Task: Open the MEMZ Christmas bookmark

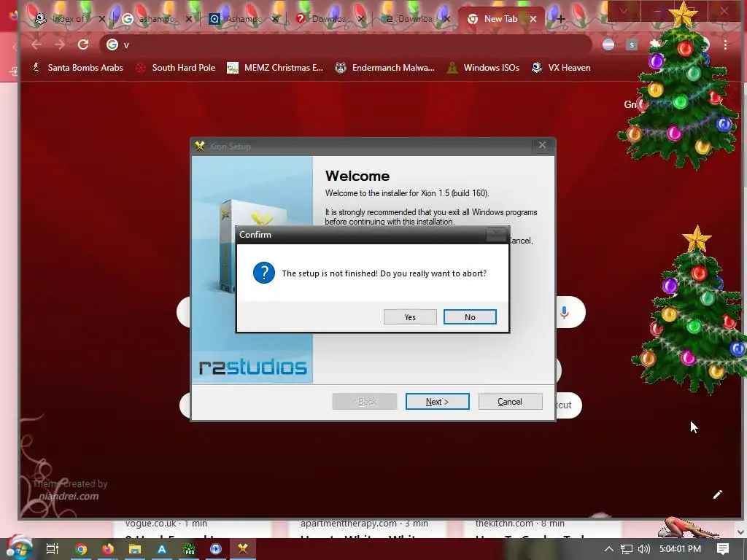Action: [x=275, y=68]
